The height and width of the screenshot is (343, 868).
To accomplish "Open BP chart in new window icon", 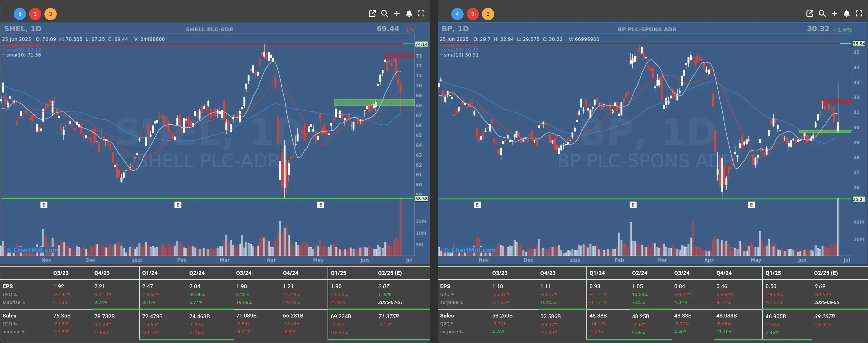I will coord(810,14).
